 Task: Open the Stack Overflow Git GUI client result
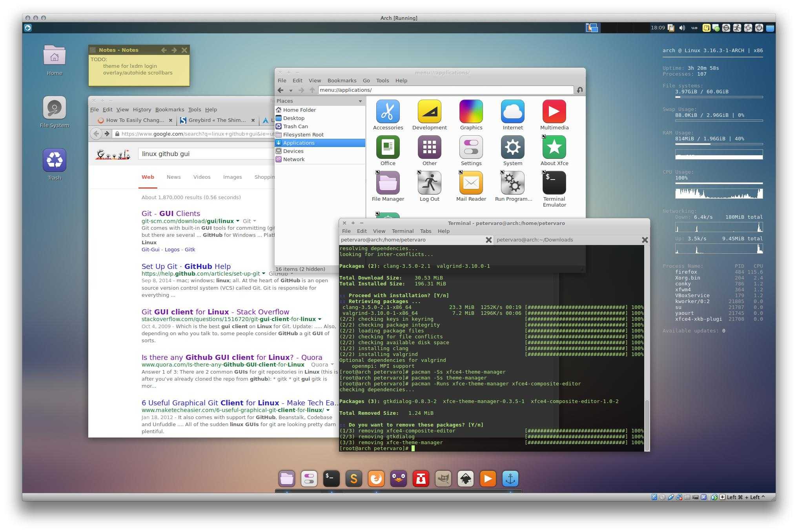pyautogui.click(x=215, y=312)
